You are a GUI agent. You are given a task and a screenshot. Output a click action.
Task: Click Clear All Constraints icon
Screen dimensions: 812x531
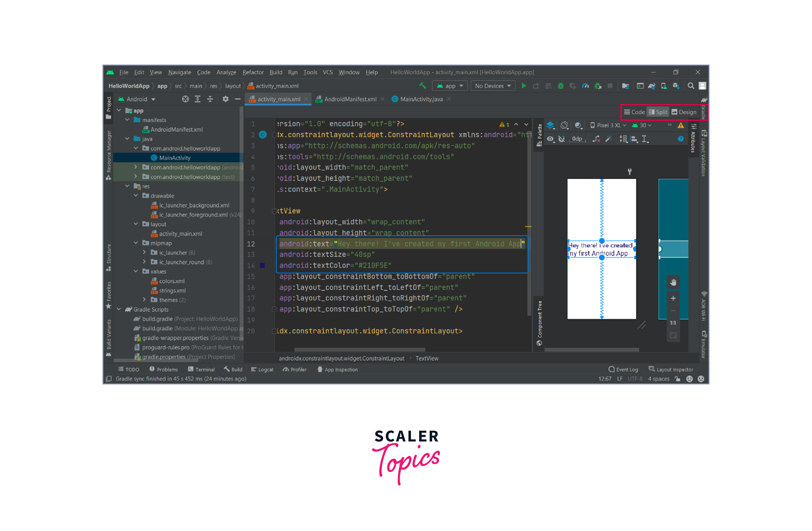point(596,139)
